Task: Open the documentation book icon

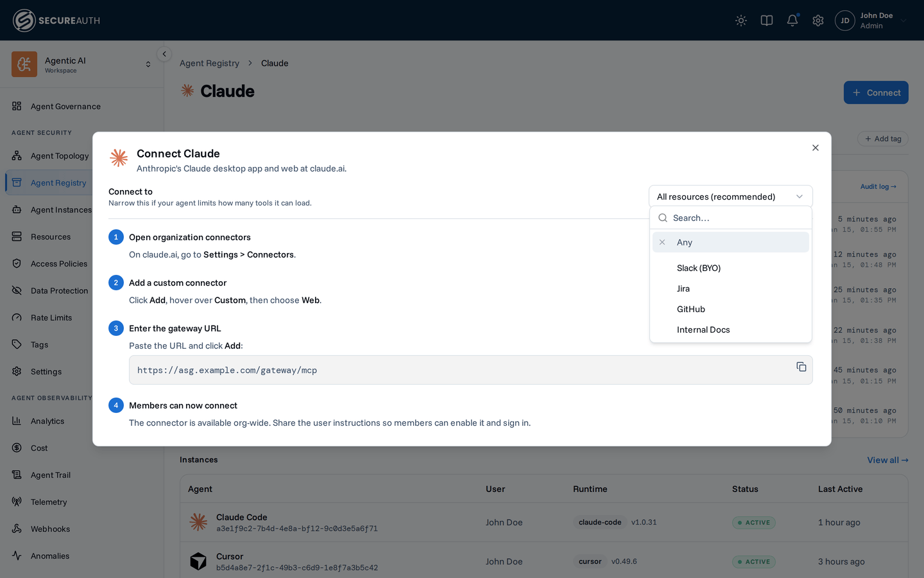Action: click(767, 21)
